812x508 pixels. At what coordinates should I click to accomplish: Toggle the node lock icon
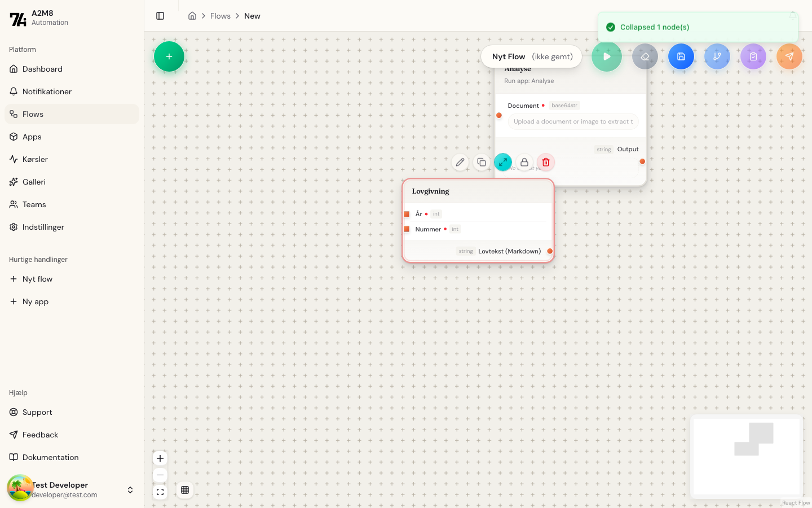524,163
